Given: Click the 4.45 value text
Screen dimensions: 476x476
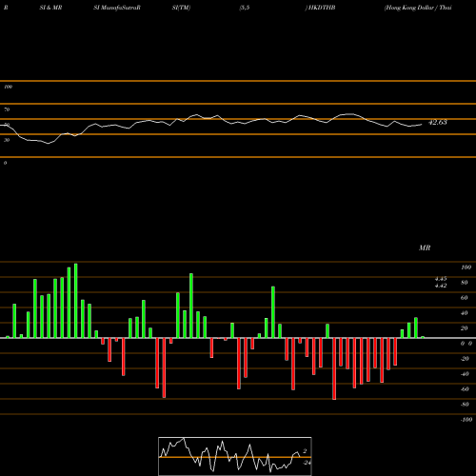Looking at the screenshot, I should [x=441, y=279].
